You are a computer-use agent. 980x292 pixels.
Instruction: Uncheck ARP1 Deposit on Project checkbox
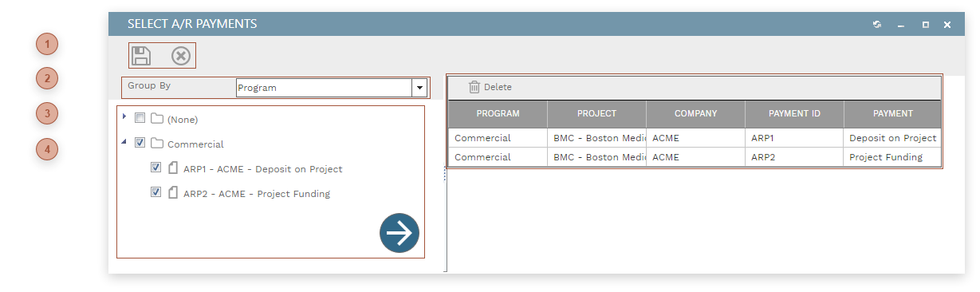[x=155, y=168]
